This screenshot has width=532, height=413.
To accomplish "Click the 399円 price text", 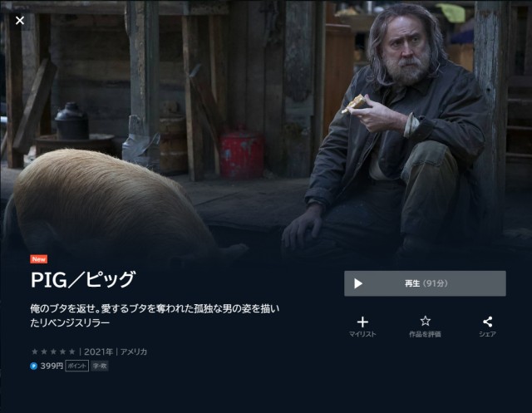I will pyautogui.click(x=52, y=366).
